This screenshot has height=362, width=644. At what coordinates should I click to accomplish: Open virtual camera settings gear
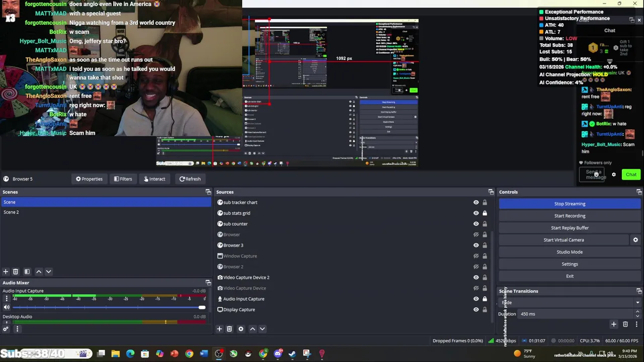tap(635, 240)
